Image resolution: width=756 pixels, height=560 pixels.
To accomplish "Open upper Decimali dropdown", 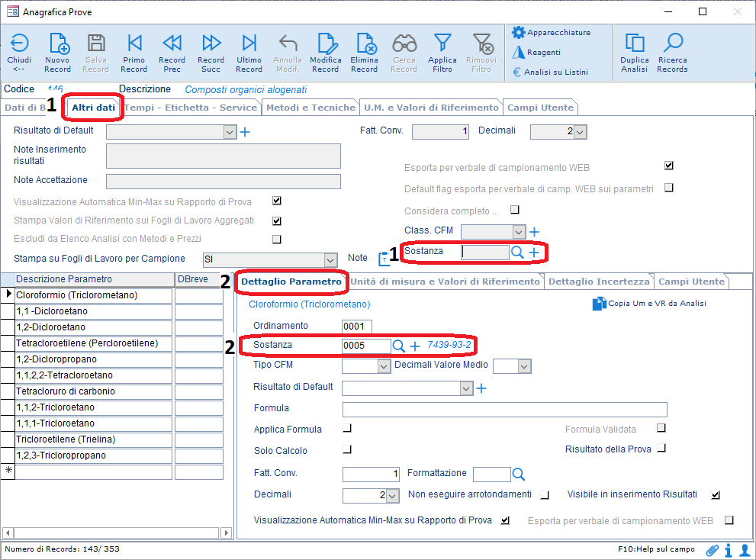I will 581,132.
